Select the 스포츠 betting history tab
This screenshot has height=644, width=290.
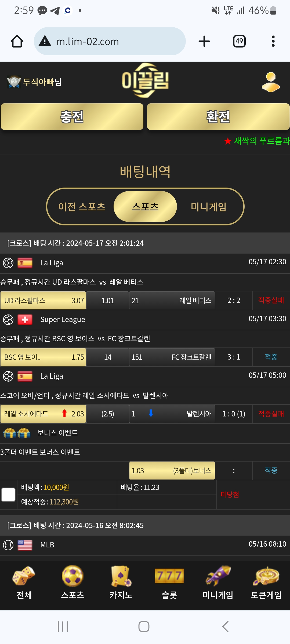coord(145,207)
